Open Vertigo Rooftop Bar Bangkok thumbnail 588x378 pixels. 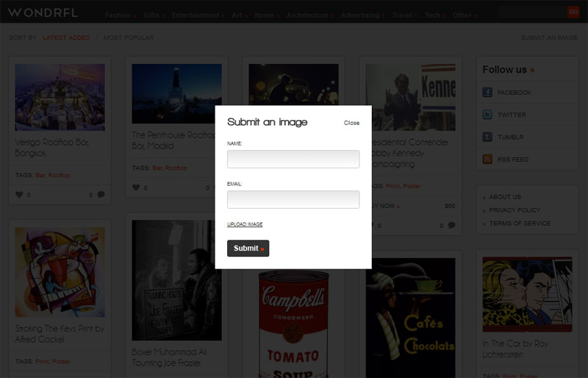coord(60,97)
